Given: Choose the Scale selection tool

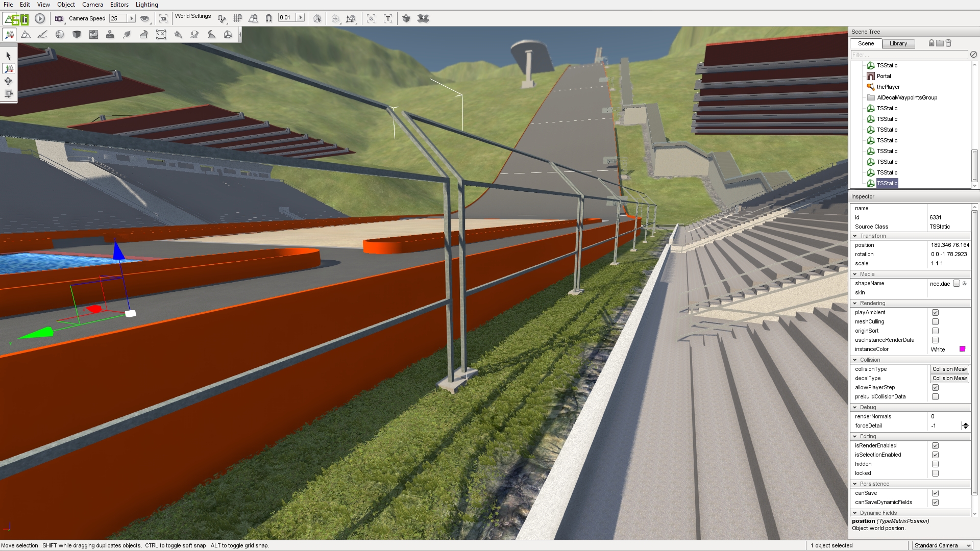Looking at the screenshot, I should click(9, 94).
